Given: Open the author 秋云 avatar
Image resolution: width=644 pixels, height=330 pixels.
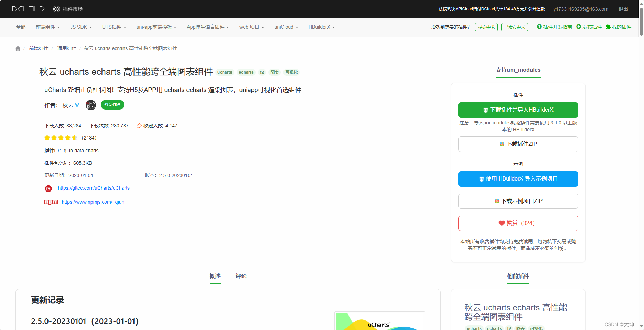Looking at the screenshot, I should 91,105.
